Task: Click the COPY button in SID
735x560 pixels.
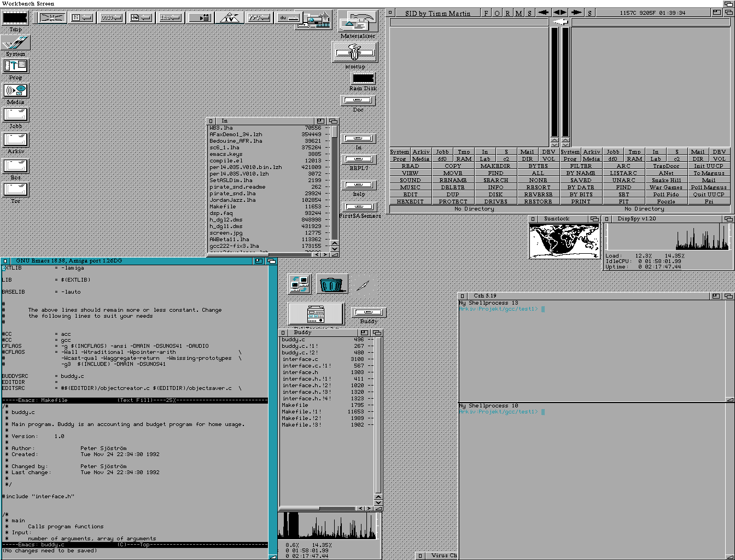Action: tap(453, 166)
